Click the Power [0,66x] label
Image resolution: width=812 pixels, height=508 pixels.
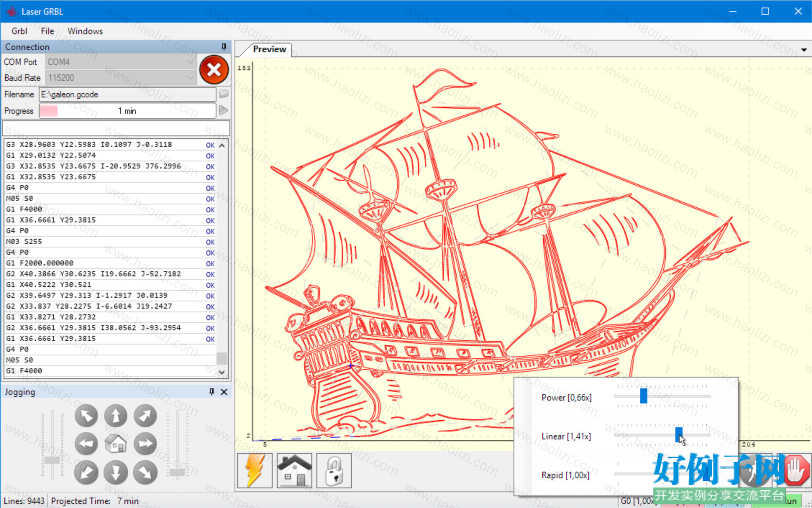tap(566, 398)
